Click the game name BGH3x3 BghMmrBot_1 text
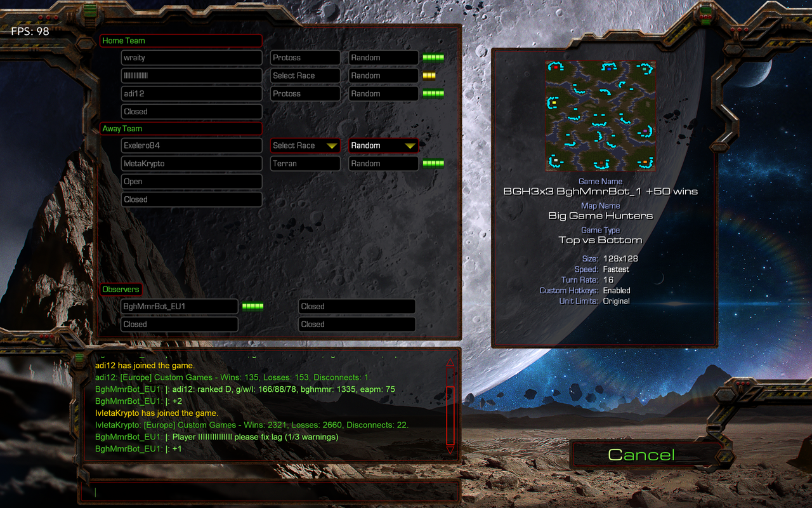The width and height of the screenshot is (812, 508). click(x=600, y=191)
